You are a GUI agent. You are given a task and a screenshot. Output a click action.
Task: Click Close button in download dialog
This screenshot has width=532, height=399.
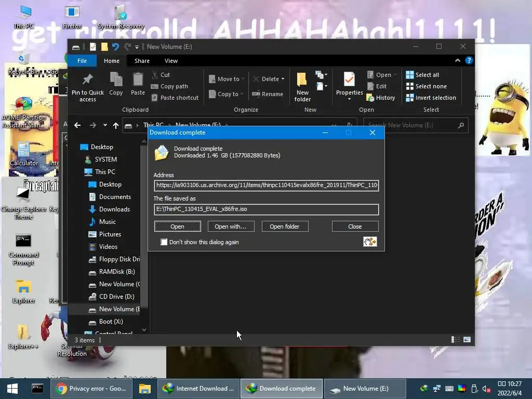pos(355,227)
